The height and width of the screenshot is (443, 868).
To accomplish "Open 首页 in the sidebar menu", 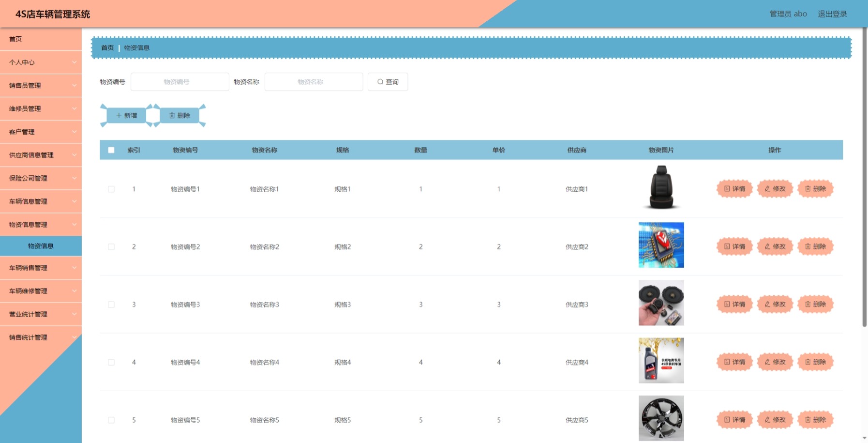I will point(41,39).
